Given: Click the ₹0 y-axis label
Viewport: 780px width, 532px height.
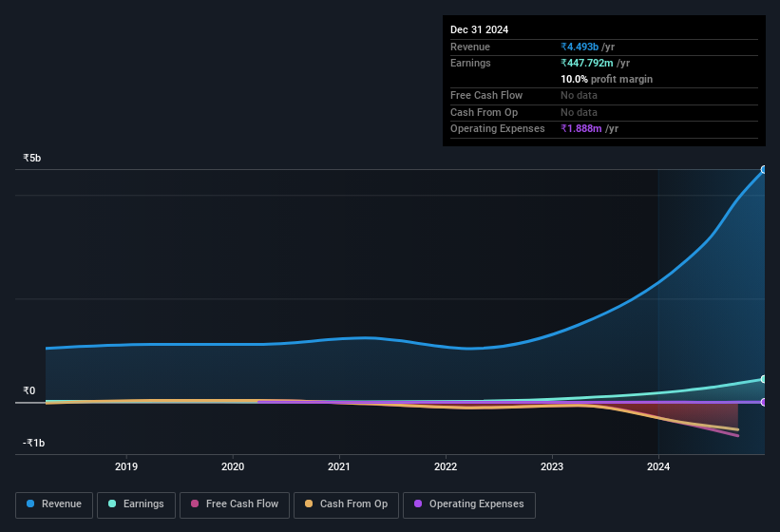Looking at the screenshot, I should click(29, 390).
